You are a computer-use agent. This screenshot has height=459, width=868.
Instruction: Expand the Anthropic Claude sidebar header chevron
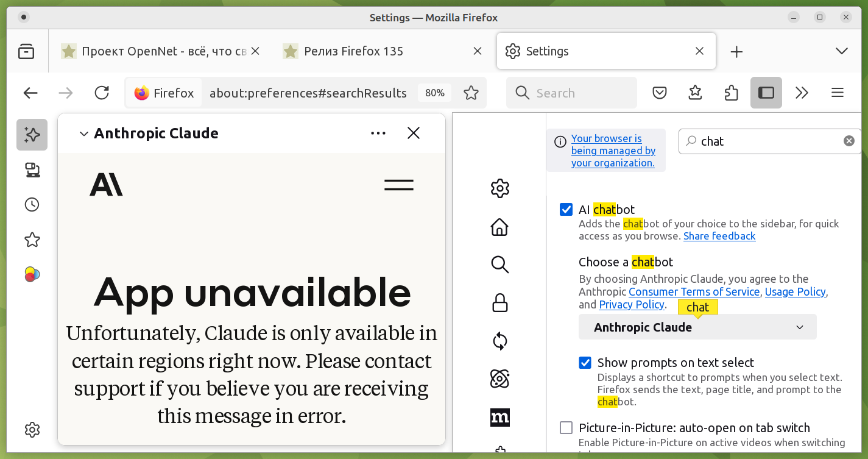tap(84, 134)
